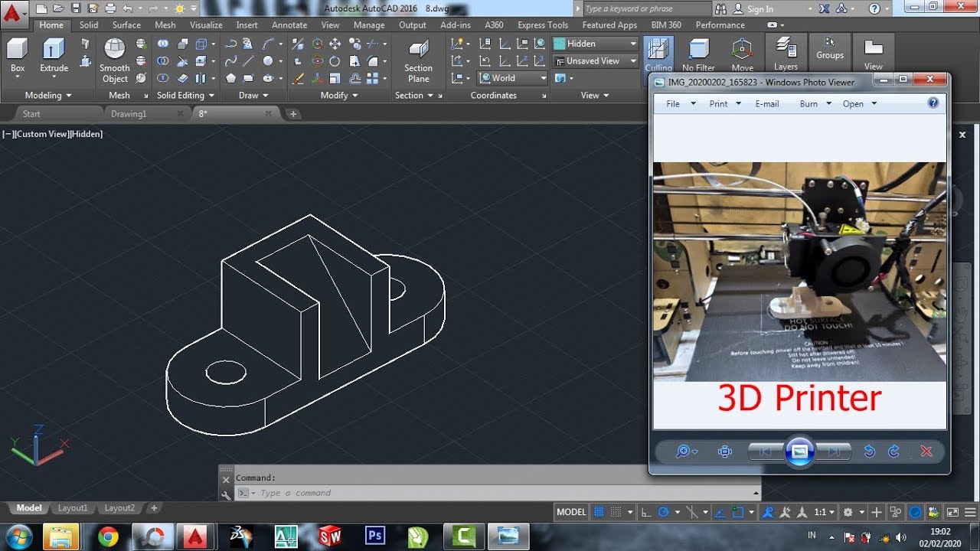Toggle the Culling button
This screenshot has height=551, width=980.
658,55
